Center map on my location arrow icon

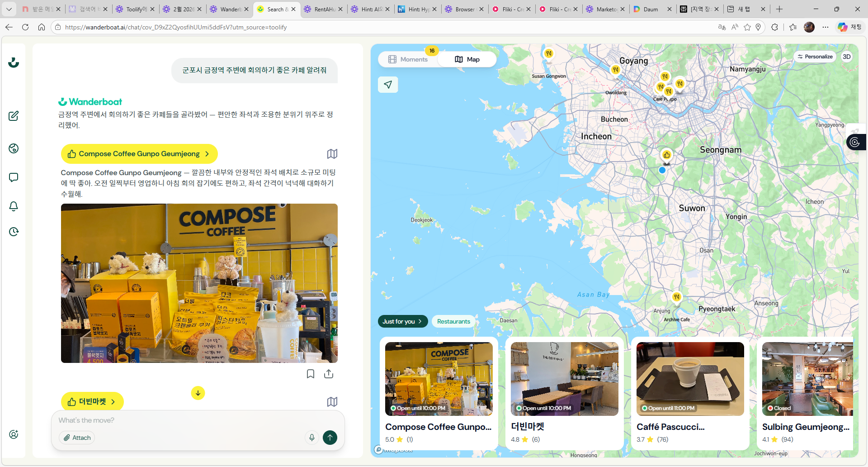(388, 85)
